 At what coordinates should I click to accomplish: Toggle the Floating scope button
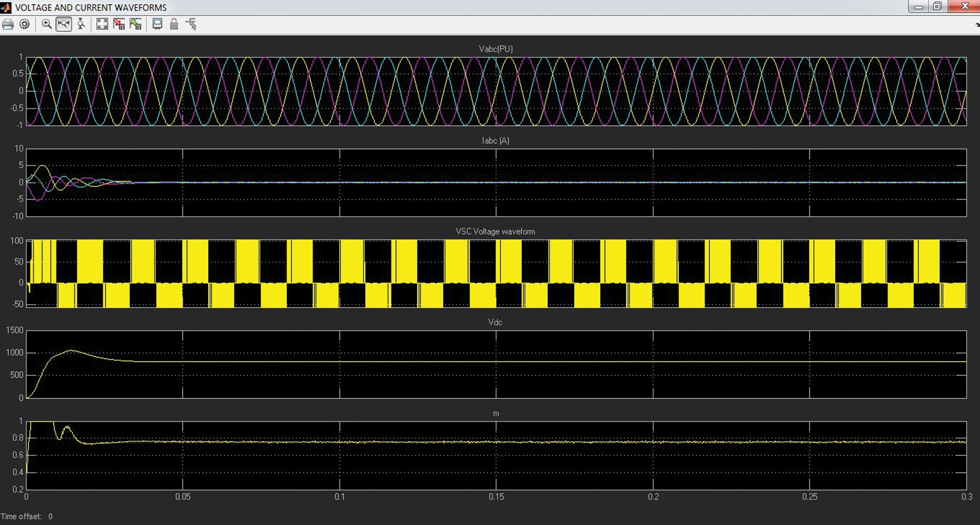[x=158, y=24]
